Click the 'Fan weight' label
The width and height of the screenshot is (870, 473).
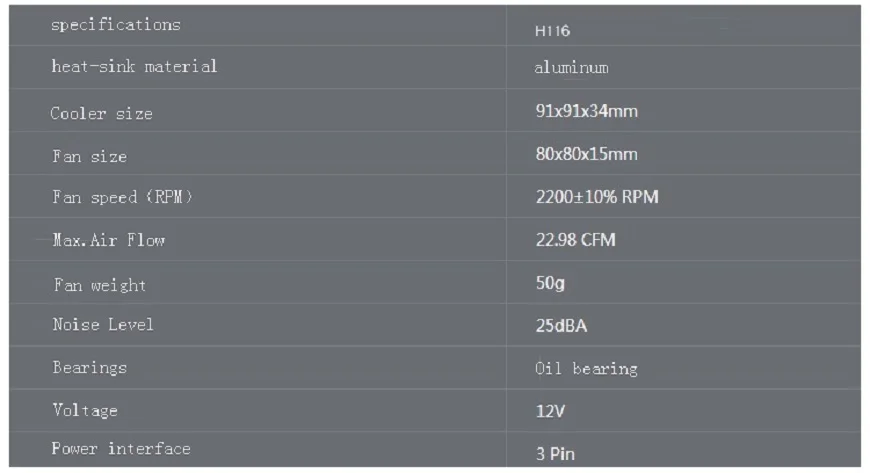click(99, 285)
